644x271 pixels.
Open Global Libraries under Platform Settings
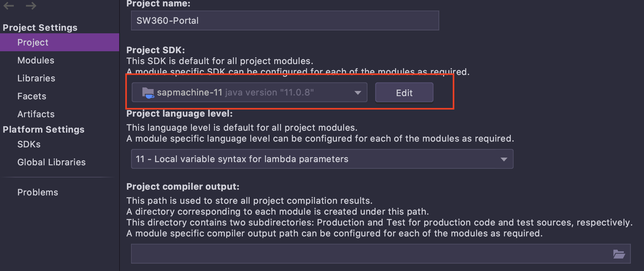(x=51, y=162)
